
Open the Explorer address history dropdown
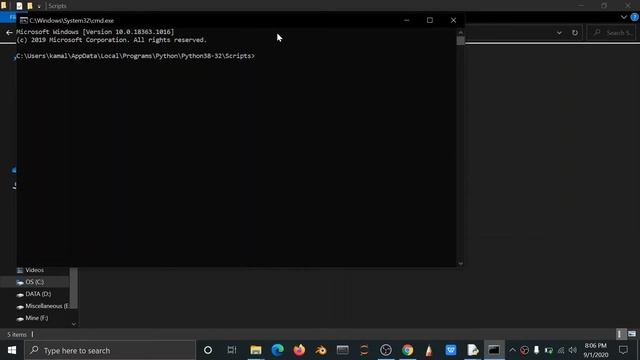[x=559, y=33]
